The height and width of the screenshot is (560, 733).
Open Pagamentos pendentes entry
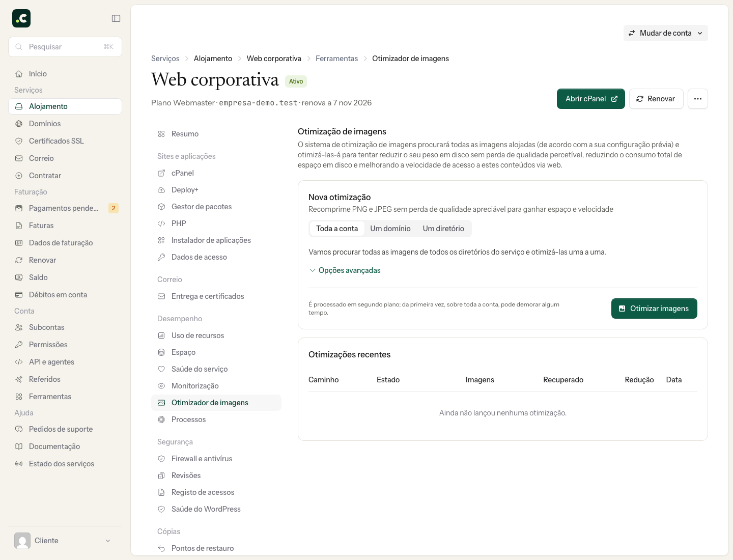pyautogui.click(x=65, y=208)
